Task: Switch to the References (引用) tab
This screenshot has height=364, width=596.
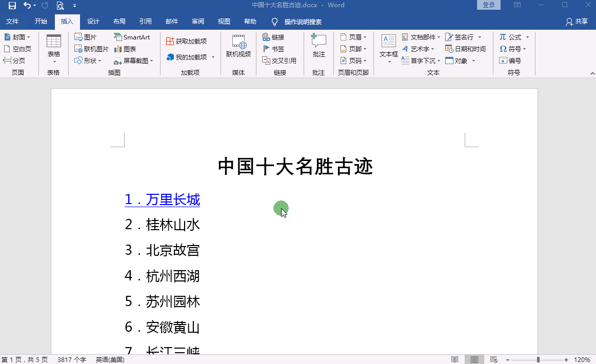Action: pyautogui.click(x=146, y=22)
